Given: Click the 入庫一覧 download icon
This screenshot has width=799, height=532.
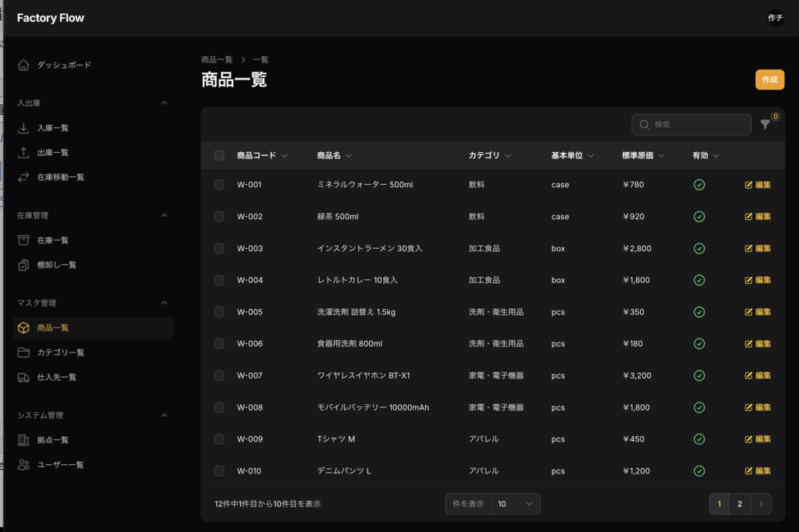Looking at the screenshot, I should coord(23,128).
